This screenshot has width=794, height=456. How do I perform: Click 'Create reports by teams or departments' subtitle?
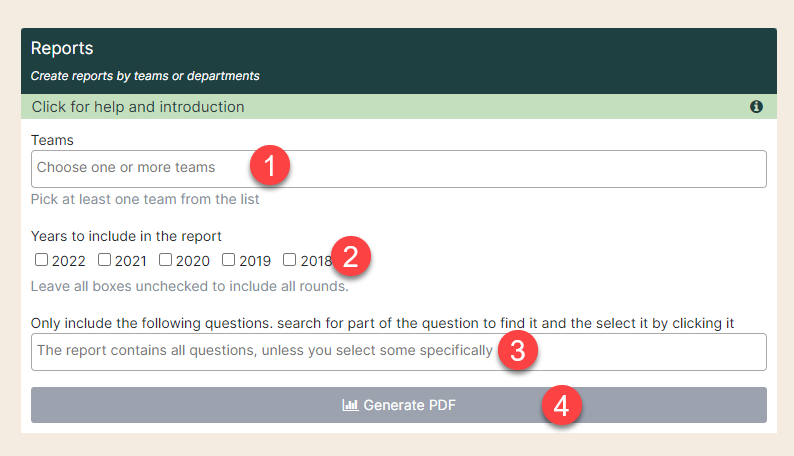click(x=145, y=76)
